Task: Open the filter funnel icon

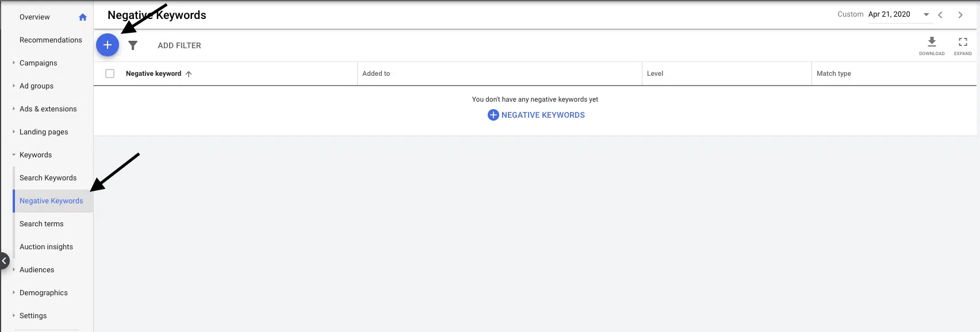Action: (x=133, y=45)
